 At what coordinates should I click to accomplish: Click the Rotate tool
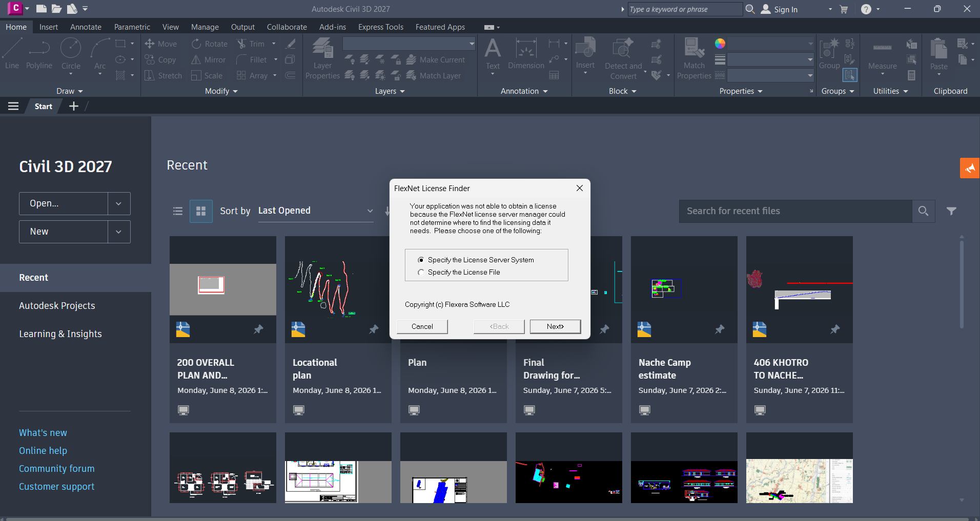[x=209, y=44]
